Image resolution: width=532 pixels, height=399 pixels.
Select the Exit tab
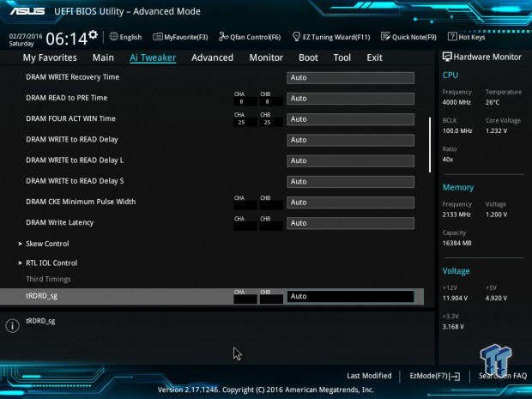374,57
